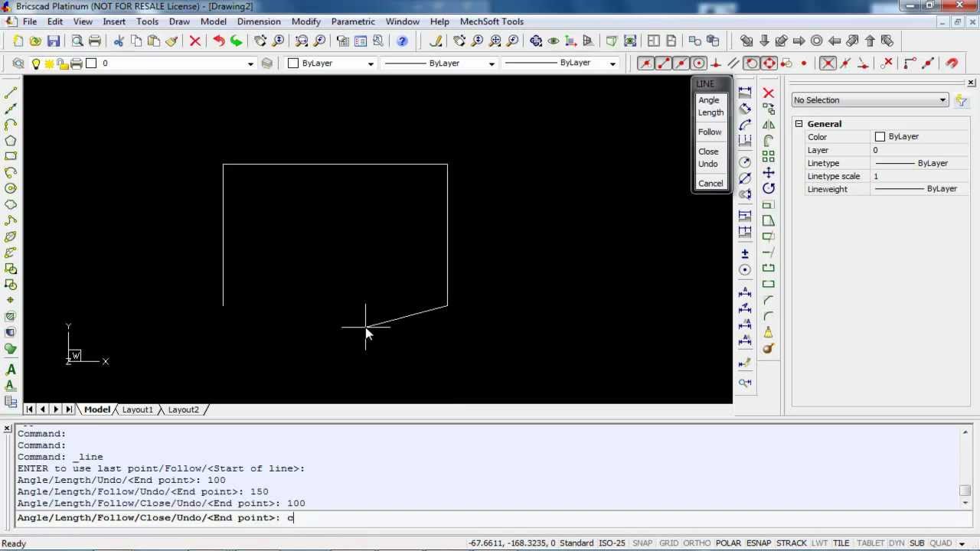
Task: Select the Line tool in draw toolbar
Action: coord(11,93)
